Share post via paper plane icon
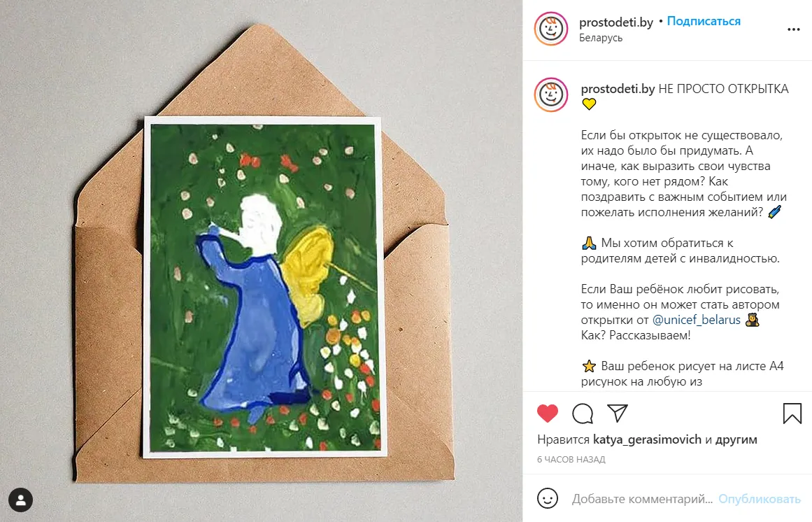Image resolution: width=812 pixels, height=522 pixels. [x=618, y=413]
